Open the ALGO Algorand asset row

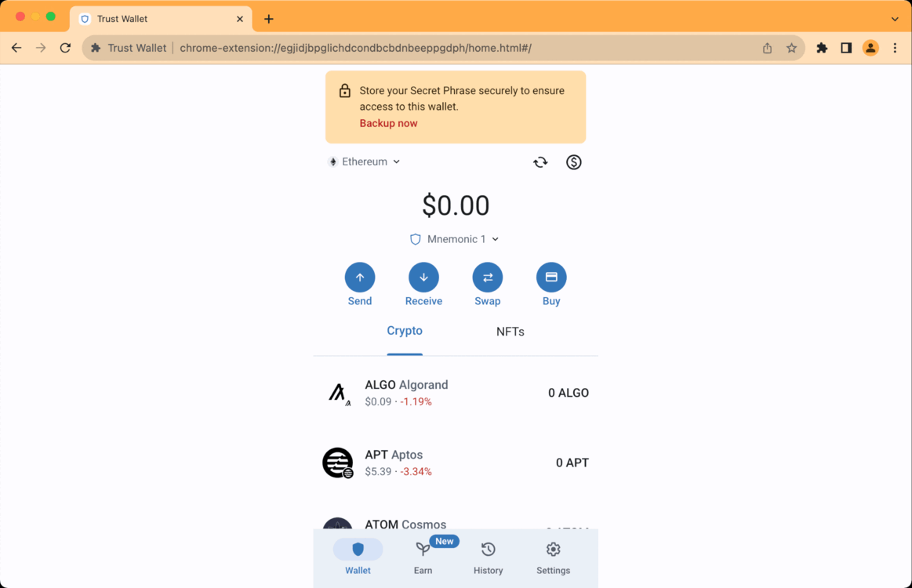point(456,393)
